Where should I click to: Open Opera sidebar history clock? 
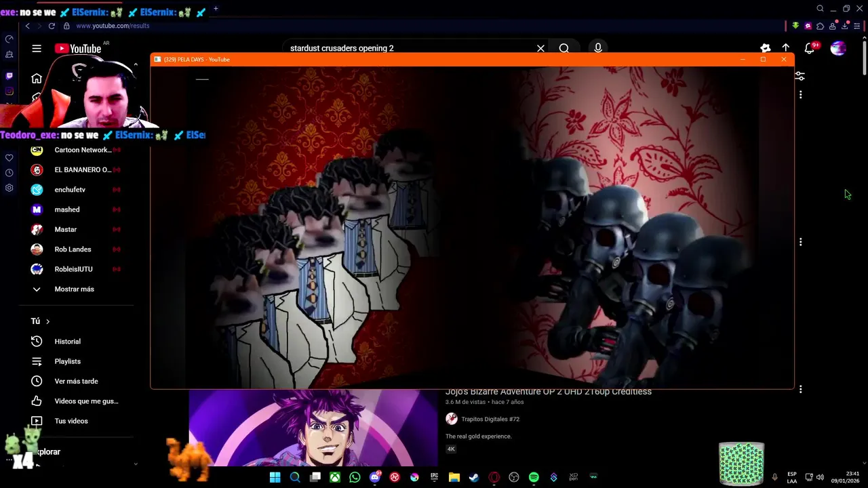(x=9, y=173)
